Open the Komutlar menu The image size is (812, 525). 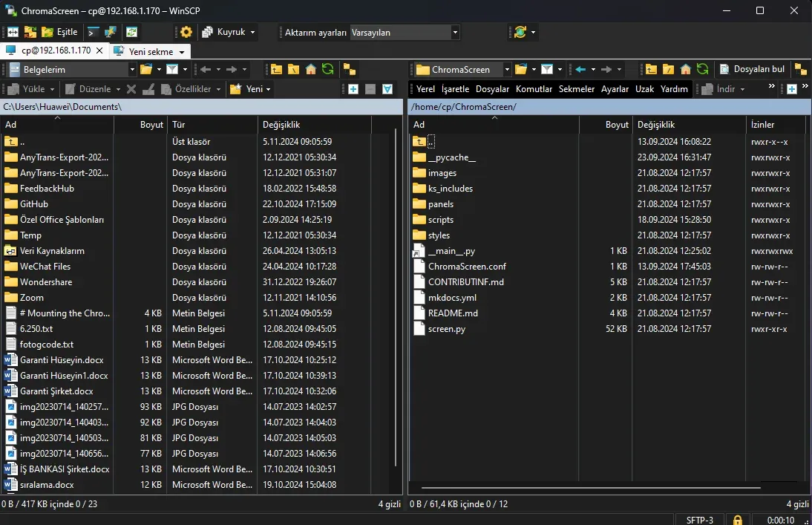point(534,89)
